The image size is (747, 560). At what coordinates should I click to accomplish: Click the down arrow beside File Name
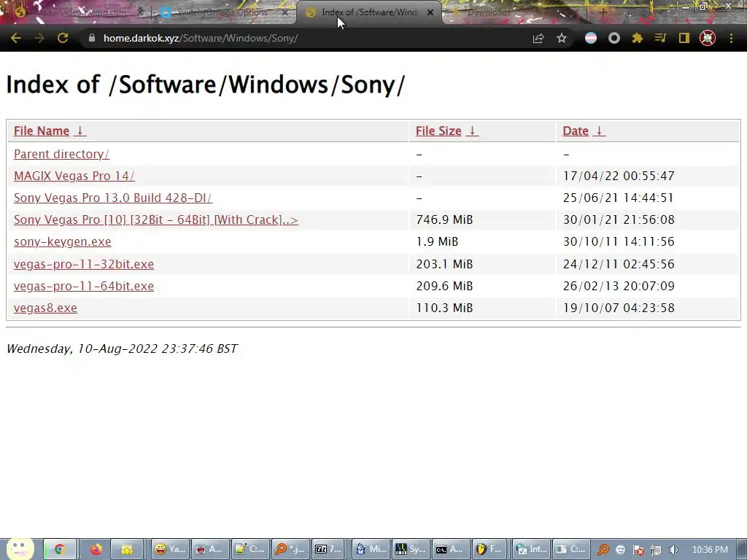tap(80, 131)
